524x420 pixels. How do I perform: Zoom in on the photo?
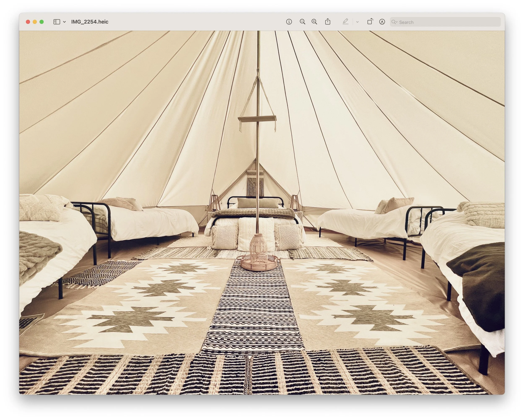[x=314, y=22]
